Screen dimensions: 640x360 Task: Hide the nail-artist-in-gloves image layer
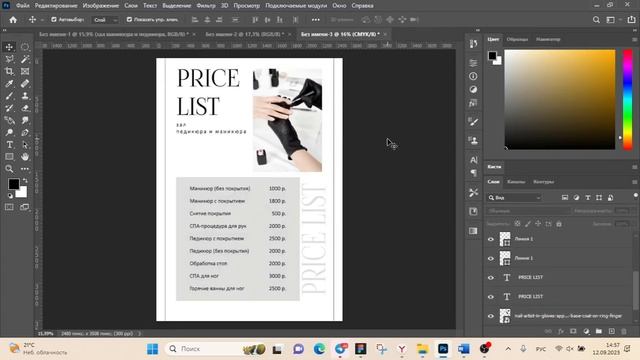tap(491, 316)
